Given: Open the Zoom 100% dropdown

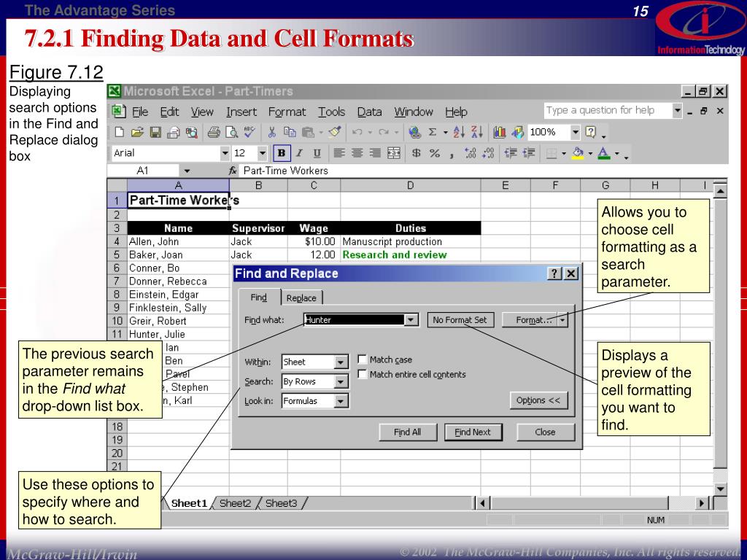Looking at the screenshot, I should click(x=576, y=132).
